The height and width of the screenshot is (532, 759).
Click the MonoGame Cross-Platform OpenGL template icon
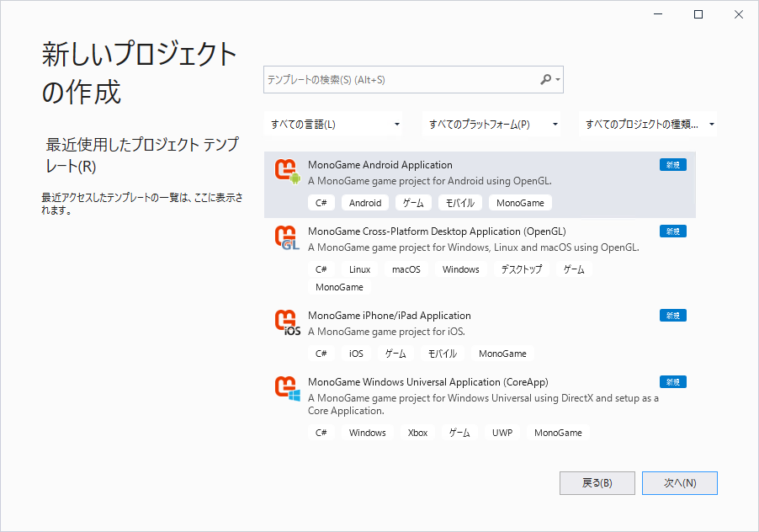pos(288,238)
